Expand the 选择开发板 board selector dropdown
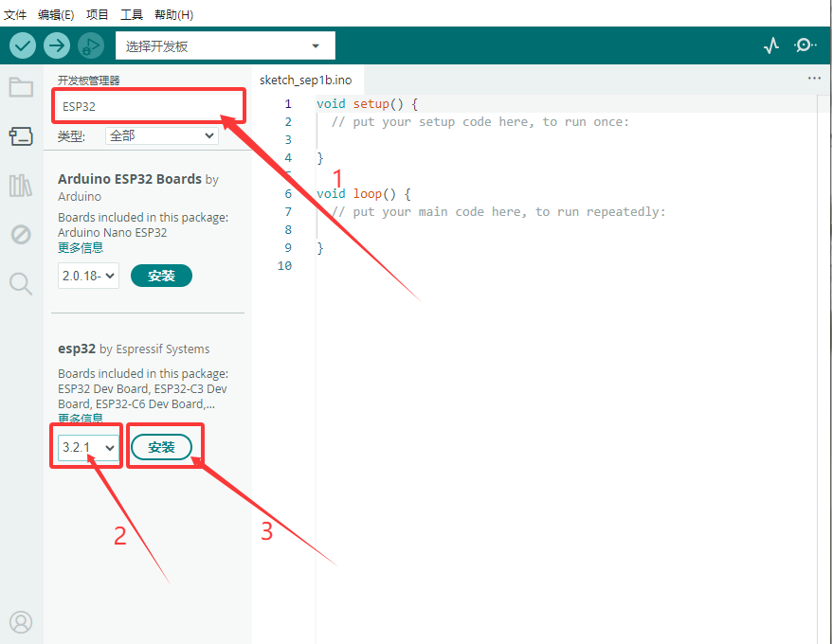The height and width of the screenshot is (644, 832). [225, 45]
